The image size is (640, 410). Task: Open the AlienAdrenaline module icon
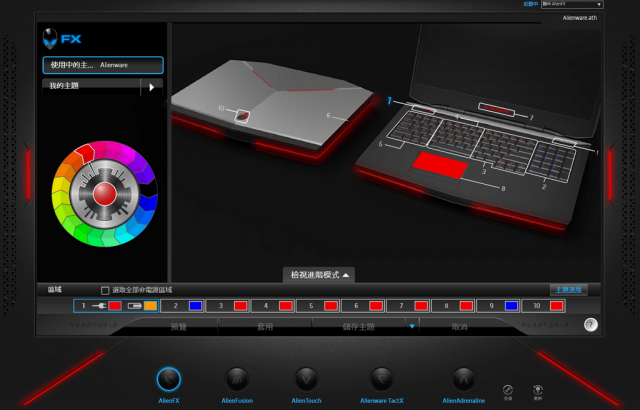point(463,379)
